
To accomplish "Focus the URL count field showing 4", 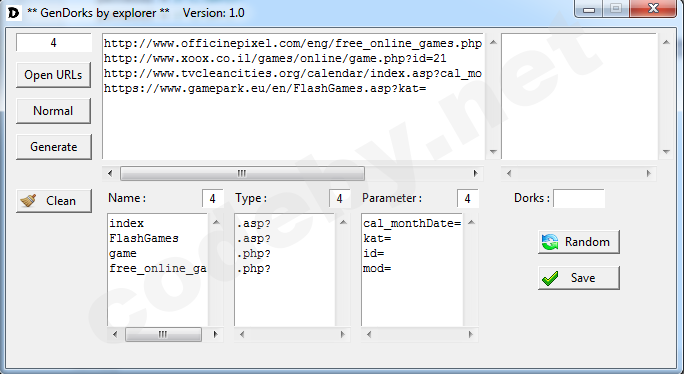I will [x=54, y=43].
